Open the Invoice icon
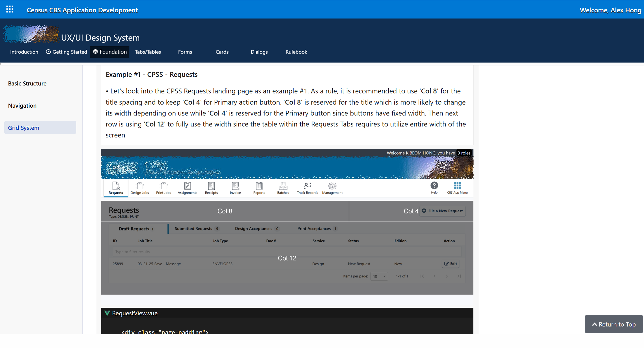Image resolution: width=644 pixels, height=348 pixels. (235, 186)
